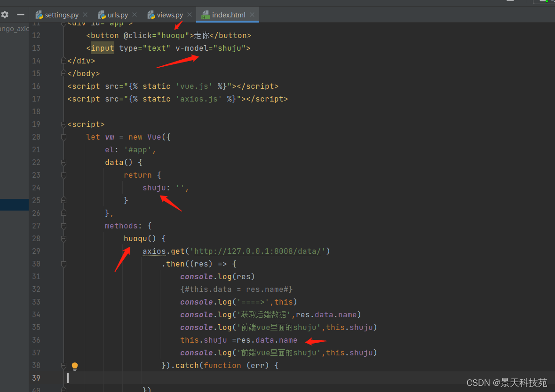Fold the methods block on line 27
The width and height of the screenshot is (555, 392).
coord(63,226)
